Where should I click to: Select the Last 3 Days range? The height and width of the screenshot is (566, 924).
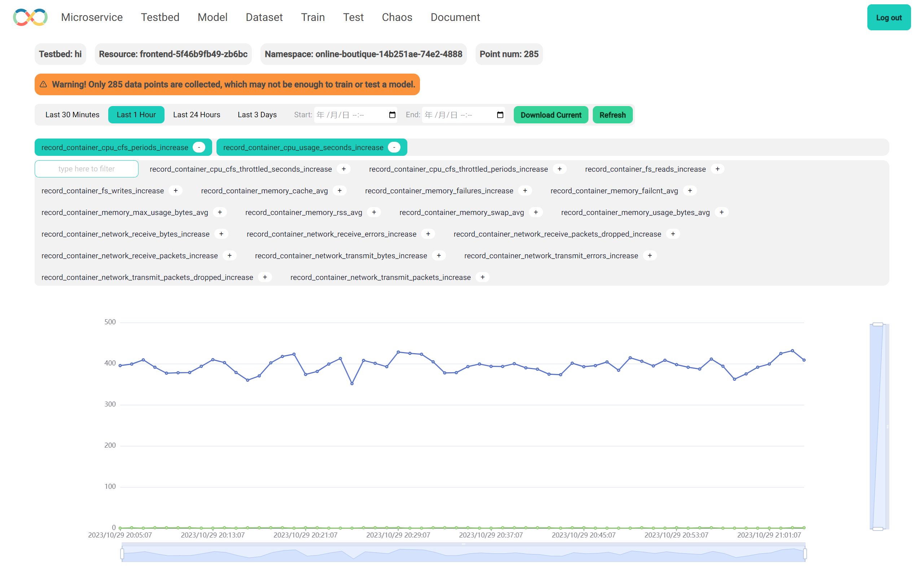pyautogui.click(x=257, y=115)
